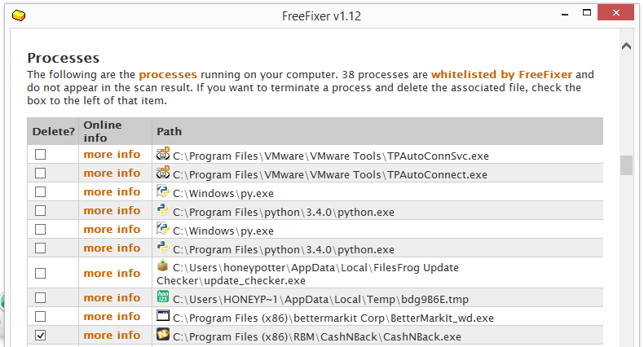This screenshot has height=347, width=644.
Task: Click the window icon beside BetterMarkIt_wd.exe
Action: pyautogui.click(x=163, y=316)
